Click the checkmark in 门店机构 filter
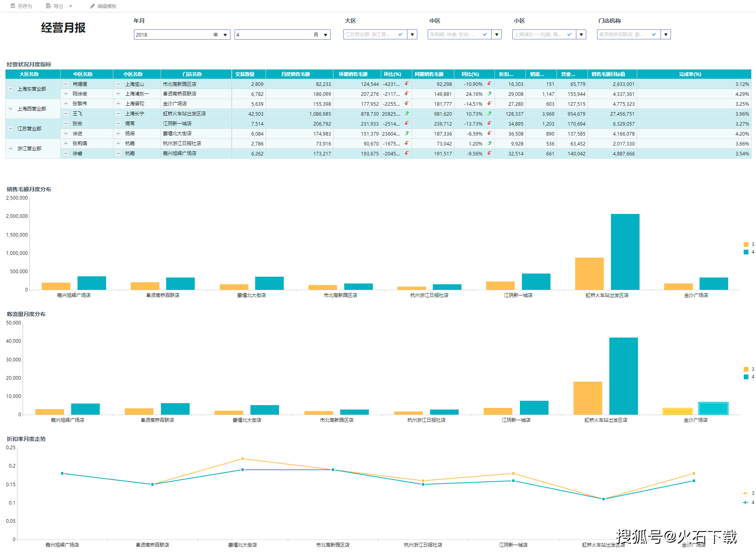Viewport: 756px width, 553px height. [654, 35]
